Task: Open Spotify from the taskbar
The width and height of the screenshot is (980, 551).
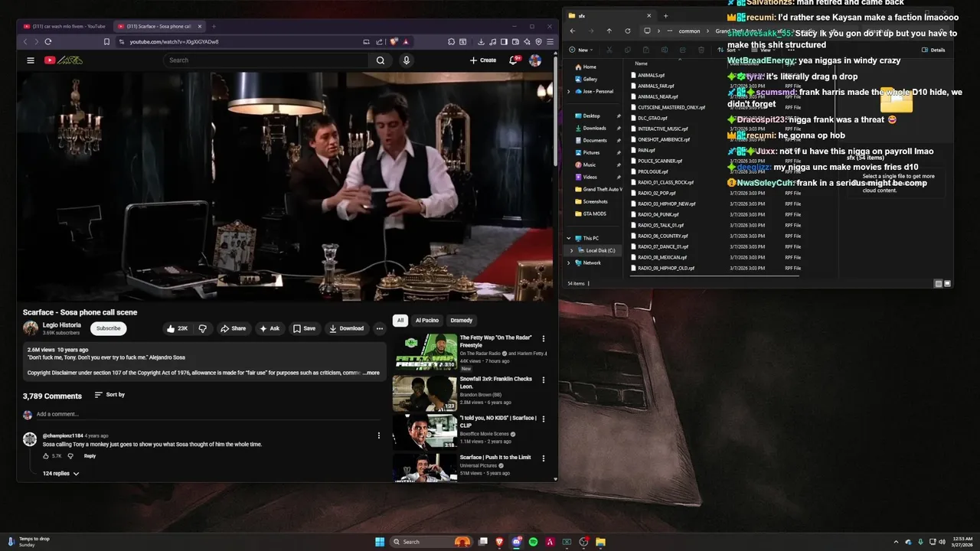Action: click(534, 542)
